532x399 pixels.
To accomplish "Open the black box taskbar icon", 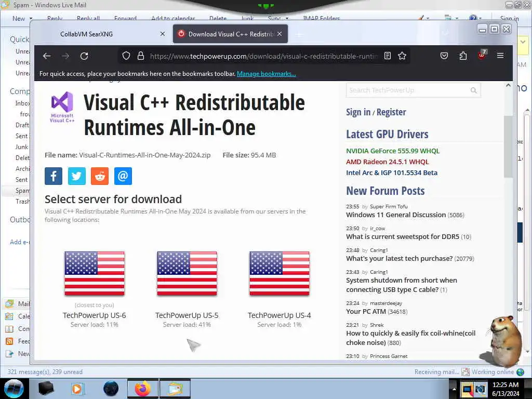I will 46,389.
